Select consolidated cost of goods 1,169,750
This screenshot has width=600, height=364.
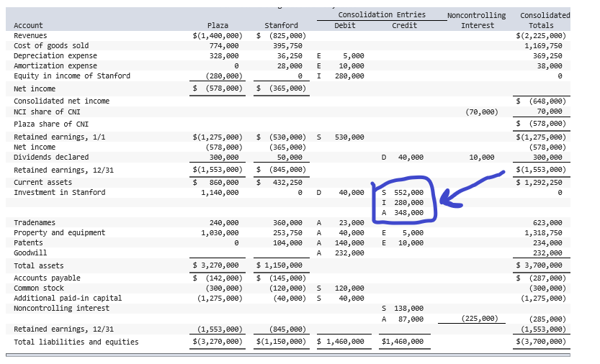[543, 45]
